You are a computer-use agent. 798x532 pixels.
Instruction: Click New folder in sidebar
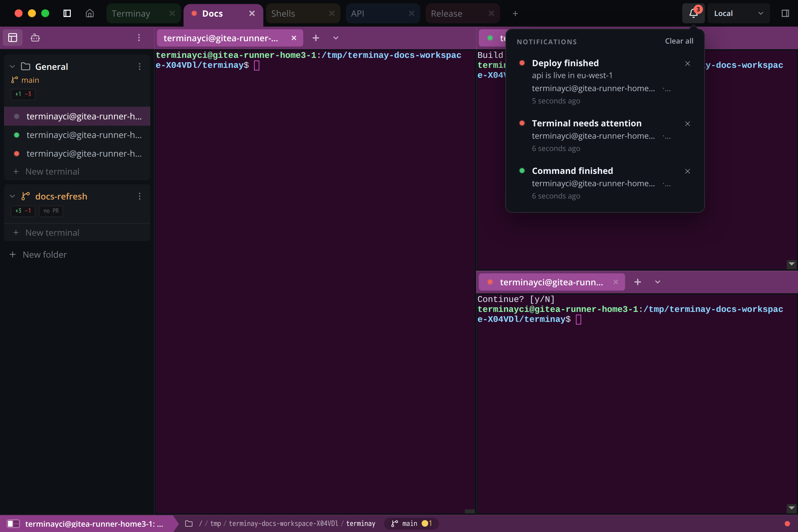(38, 254)
